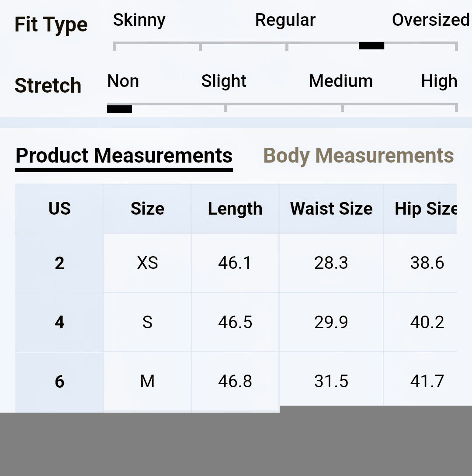Click the US column header
This screenshot has width=472, height=476.
[x=59, y=209]
